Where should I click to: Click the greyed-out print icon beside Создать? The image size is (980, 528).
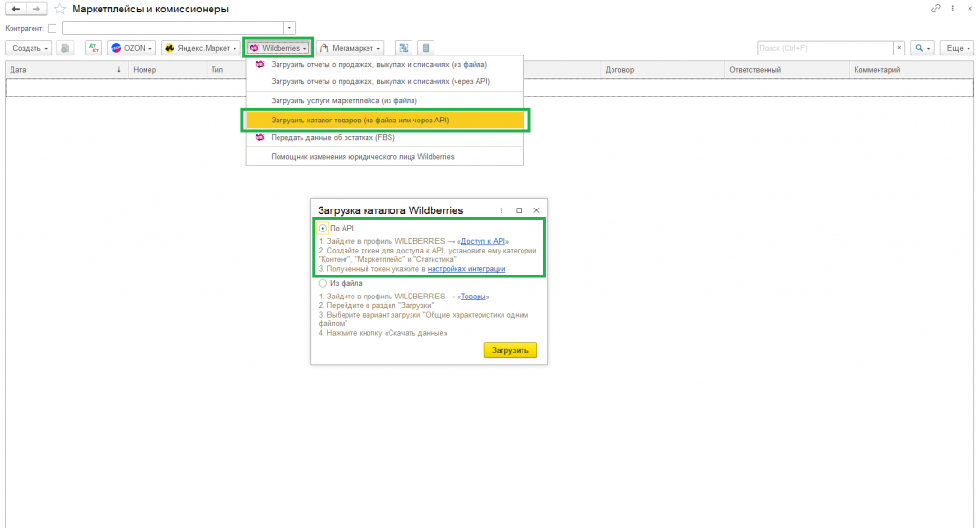coord(65,48)
